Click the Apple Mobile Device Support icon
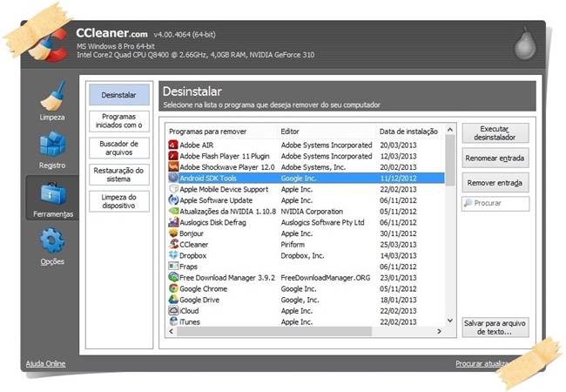The height and width of the screenshot is (392, 566). coord(173,189)
